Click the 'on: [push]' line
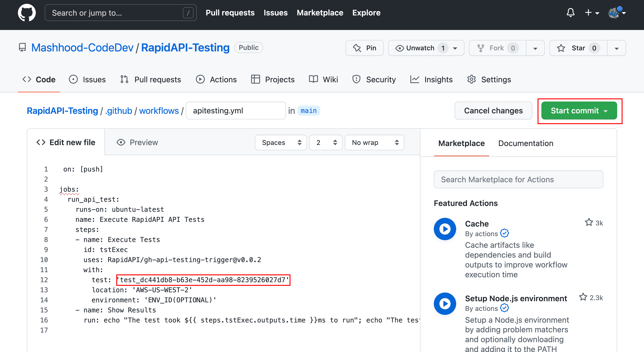This screenshot has height=352, width=644. click(x=83, y=169)
